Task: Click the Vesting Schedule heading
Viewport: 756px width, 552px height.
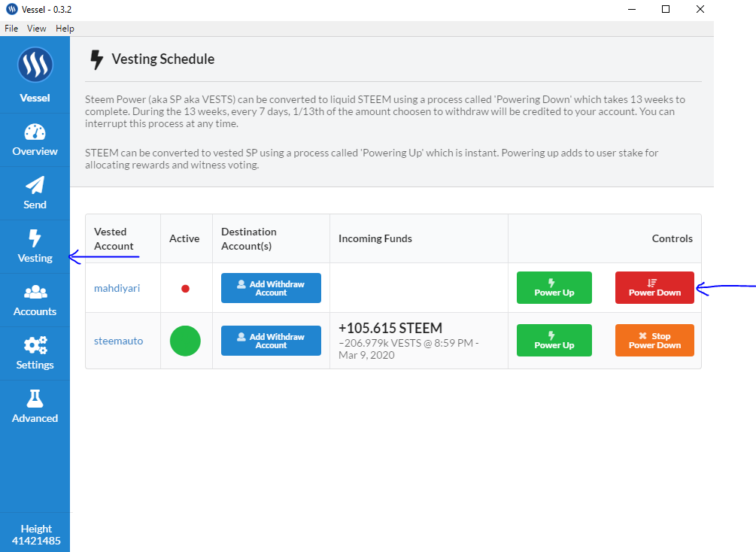Action: (x=163, y=59)
